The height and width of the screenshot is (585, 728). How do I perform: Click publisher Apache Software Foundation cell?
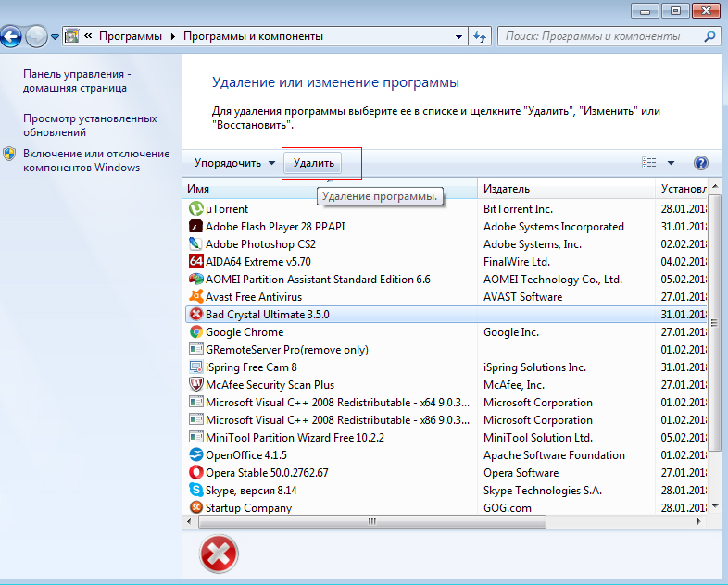pos(554,455)
